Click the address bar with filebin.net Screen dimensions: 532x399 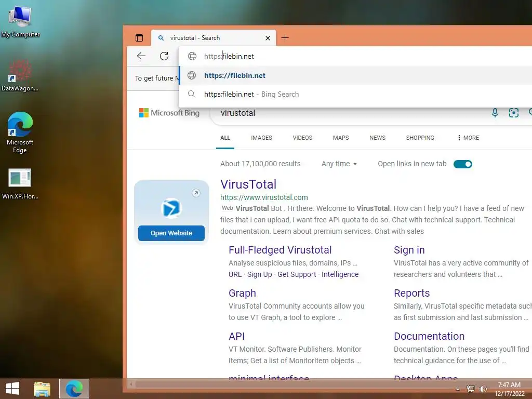(355, 56)
